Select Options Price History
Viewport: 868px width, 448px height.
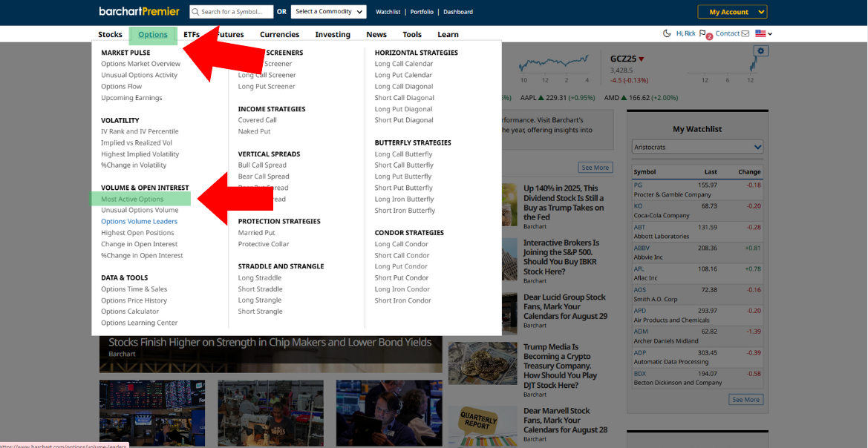(134, 300)
